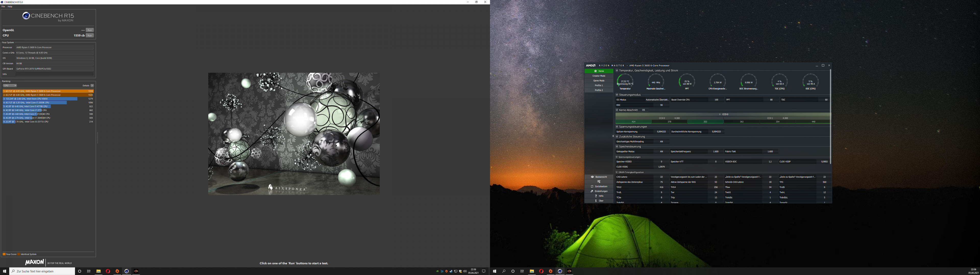
Task: Open the CPU ranking dropdown in Cinebench
Action: pyautogui.click(x=9, y=86)
